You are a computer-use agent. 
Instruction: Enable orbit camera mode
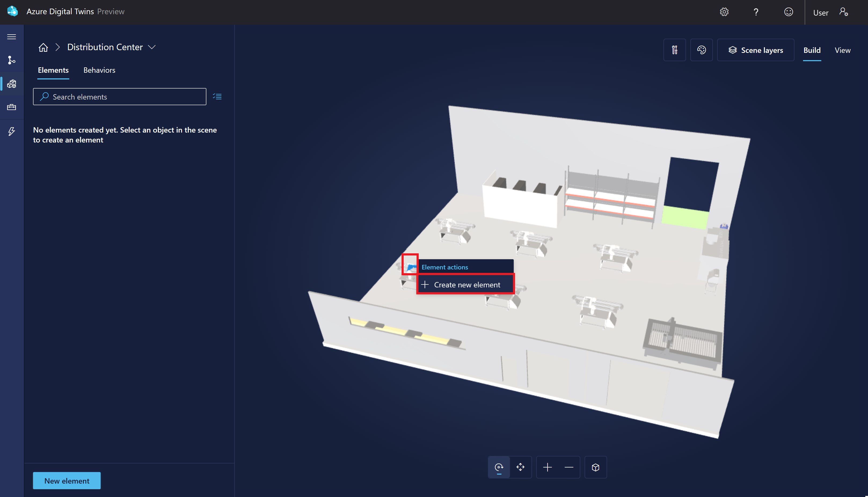click(499, 467)
